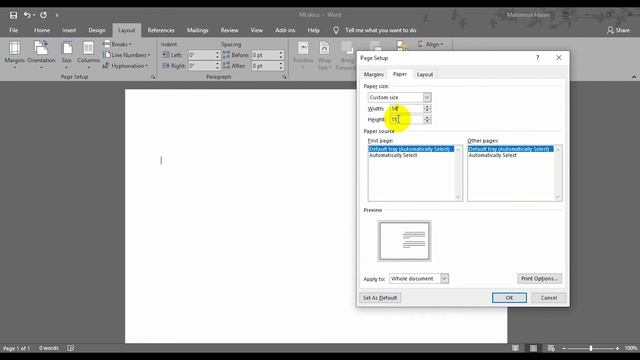640x360 pixels.
Task: Click the Spacing Before value field
Action: pyautogui.click(x=265, y=55)
